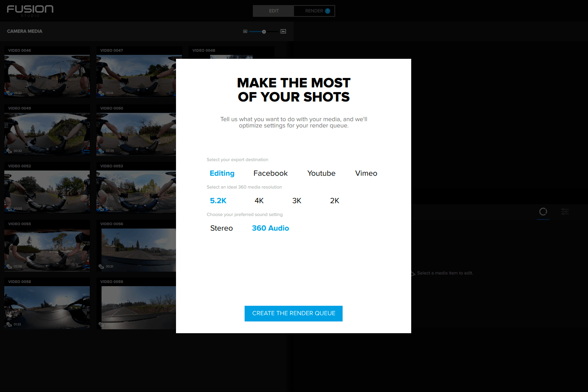The height and width of the screenshot is (392, 588).
Task: Click the 02:35 duration on Video 0050
Action: (x=110, y=151)
